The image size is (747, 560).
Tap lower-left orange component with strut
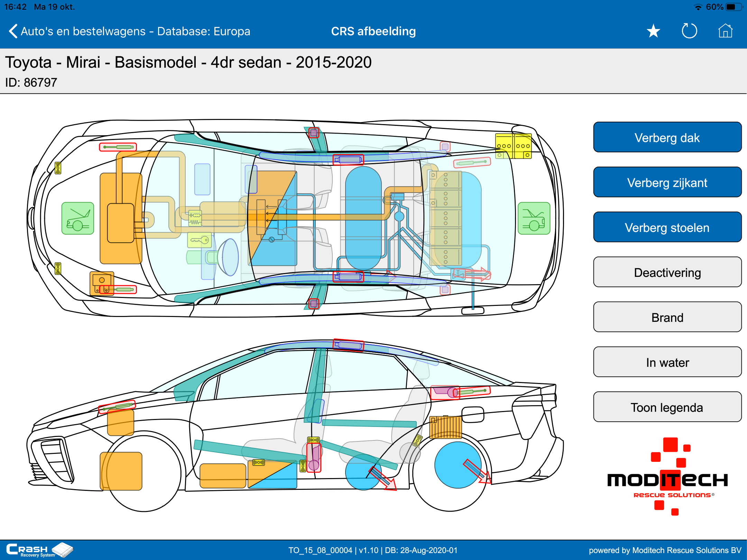[102, 283]
